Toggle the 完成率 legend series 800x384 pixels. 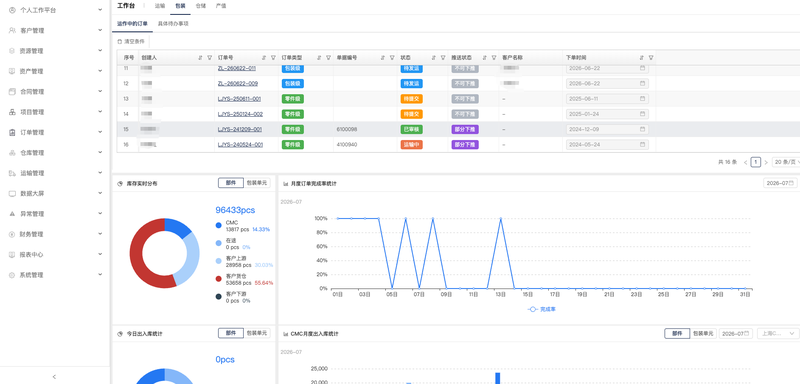click(x=542, y=309)
